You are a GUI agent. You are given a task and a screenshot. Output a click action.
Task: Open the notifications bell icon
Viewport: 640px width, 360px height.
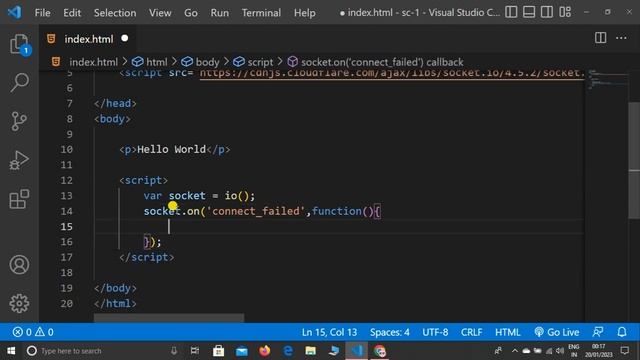[622, 332]
